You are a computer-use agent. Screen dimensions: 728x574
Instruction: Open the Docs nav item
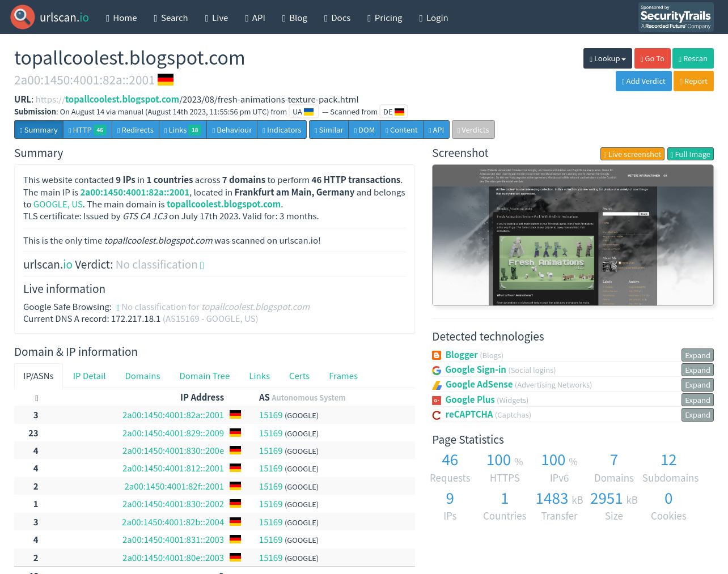click(x=337, y=18)
